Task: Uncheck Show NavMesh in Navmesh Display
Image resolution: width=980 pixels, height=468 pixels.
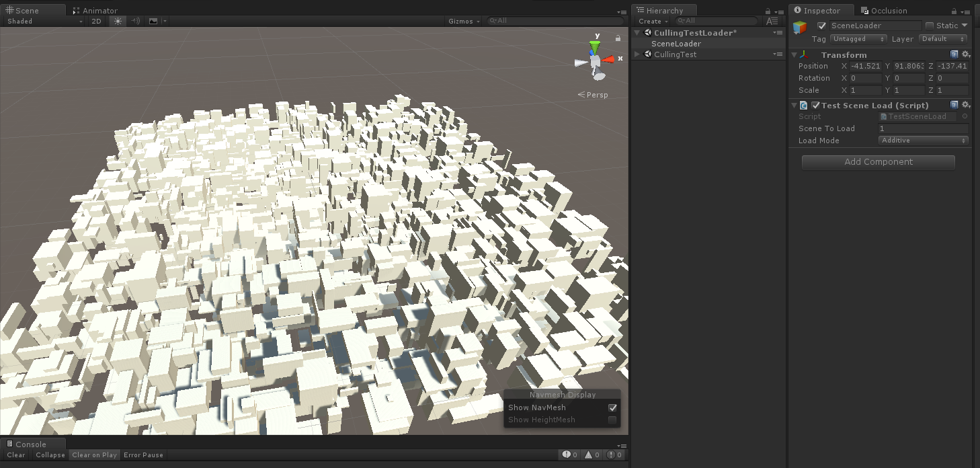Action: pyautogui.click(x=612, y=407)
